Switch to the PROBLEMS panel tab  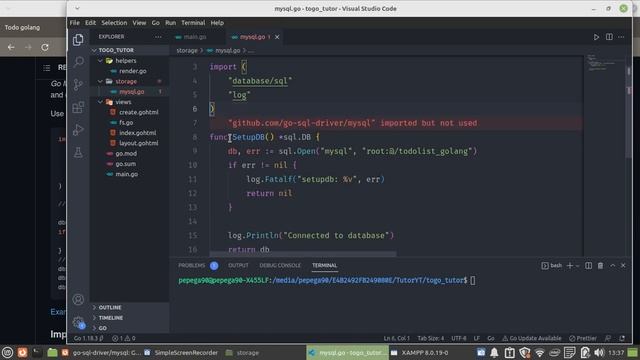pos(191,265)
